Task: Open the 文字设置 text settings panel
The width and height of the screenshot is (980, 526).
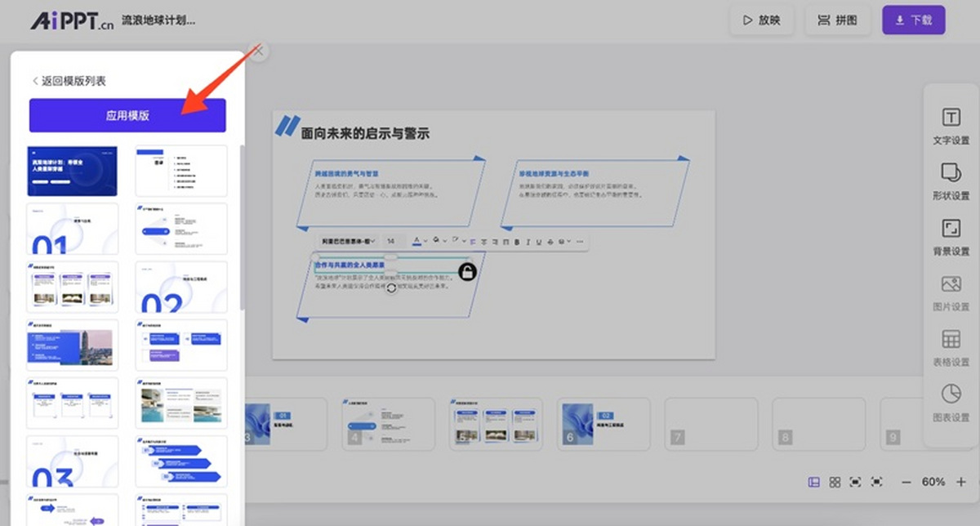Action: pyautogui.click(x=951, y=125)
